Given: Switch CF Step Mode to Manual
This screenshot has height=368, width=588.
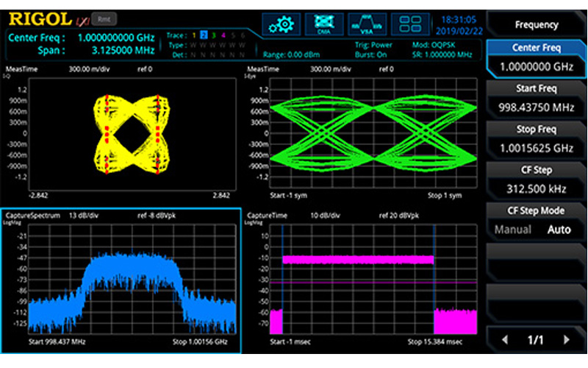Looking at the screenshot, I should pyautogui.click(x=512, y=230).
